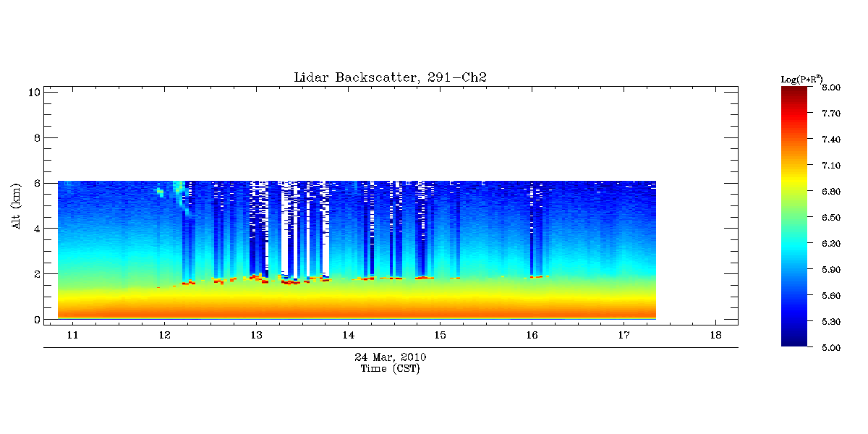Viewport: 868px width, 434px height.
Task: Click the x-axis tick label '17'
Action: tap(624, 335)
